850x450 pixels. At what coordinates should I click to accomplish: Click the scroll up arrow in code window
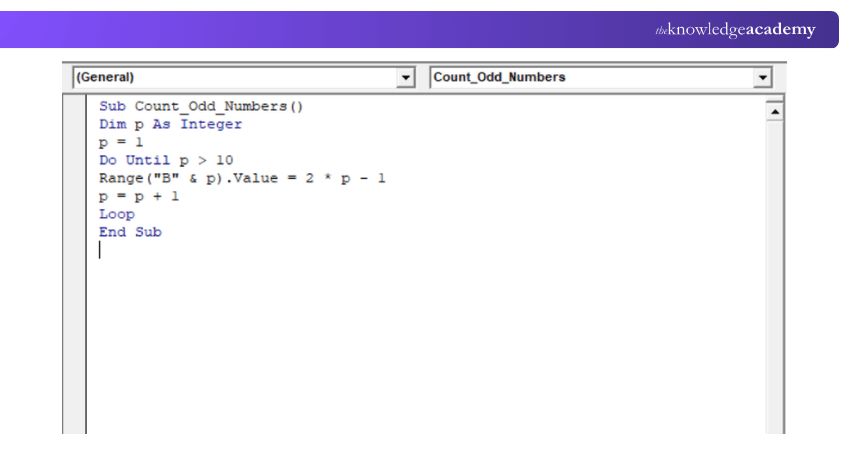[775, 112]
